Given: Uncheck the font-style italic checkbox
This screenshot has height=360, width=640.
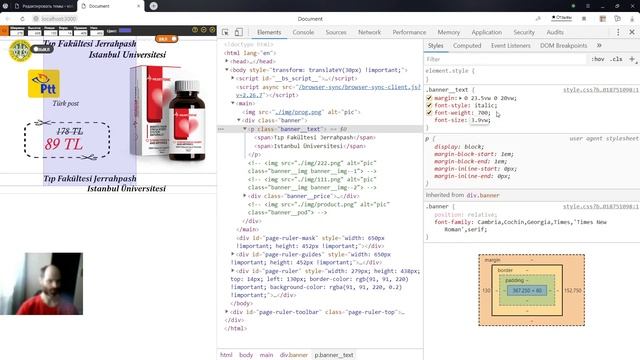Looking at the screenshot, I should coord(429,105).
